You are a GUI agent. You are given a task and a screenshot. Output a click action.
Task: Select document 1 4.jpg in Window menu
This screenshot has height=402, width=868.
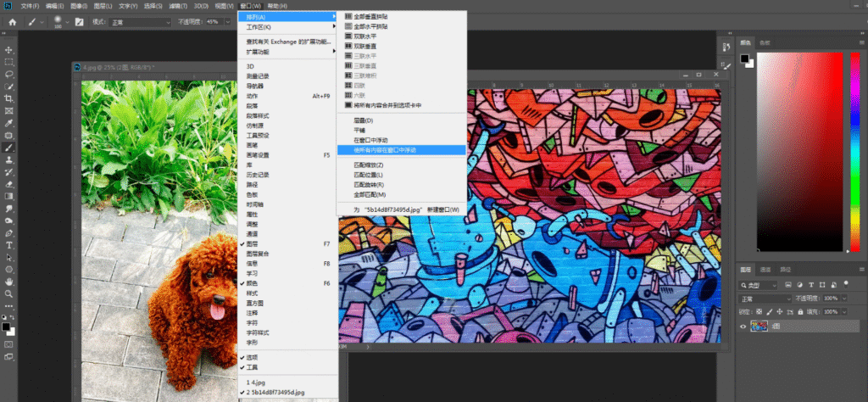[288, 382]
